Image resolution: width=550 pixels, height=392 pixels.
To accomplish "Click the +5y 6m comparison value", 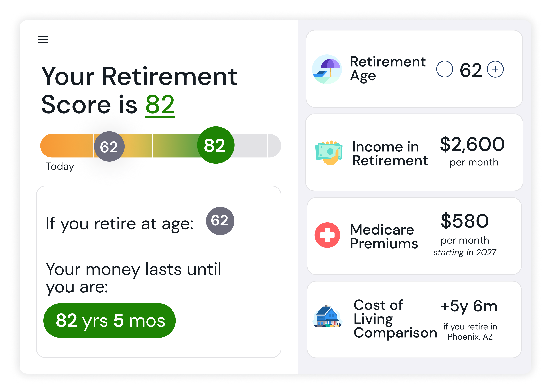I will (469, 306).
